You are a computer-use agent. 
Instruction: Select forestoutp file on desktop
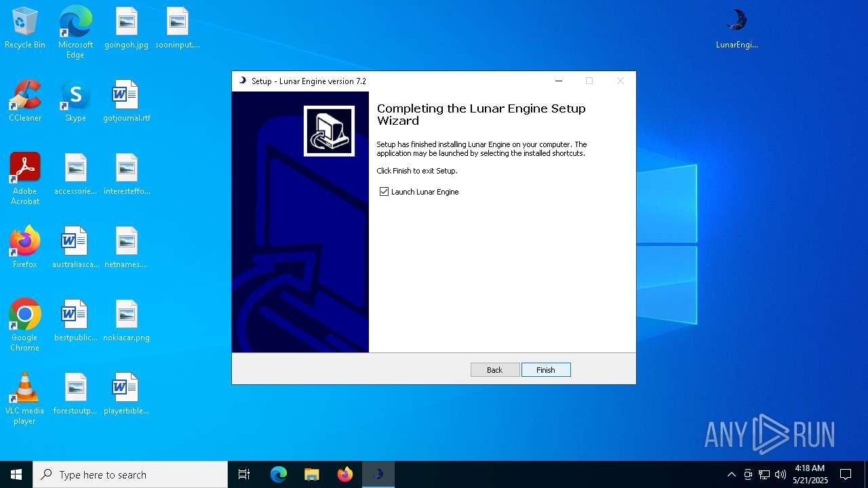75,394
